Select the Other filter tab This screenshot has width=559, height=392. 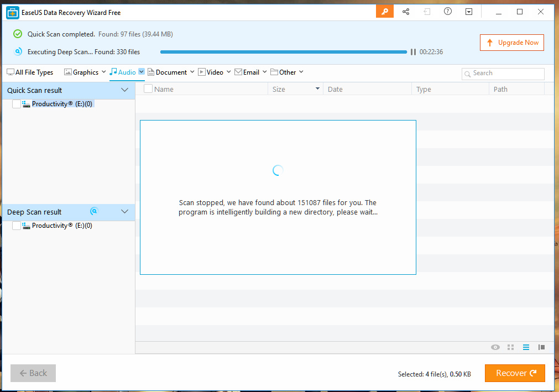(283, 72)
